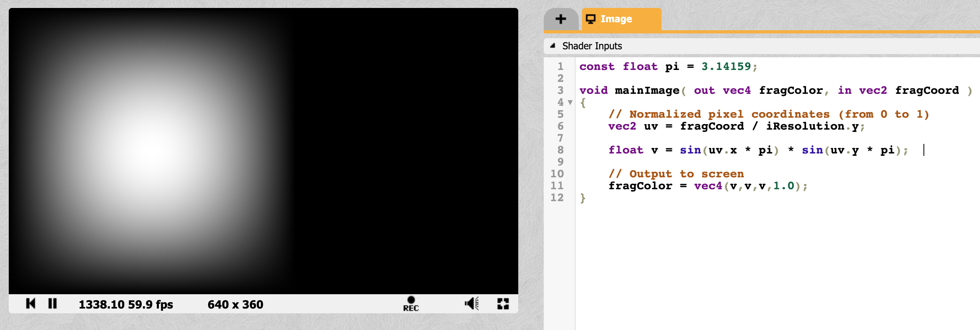Click line number 12 in the gutter
Viewport: 980px width, 330px height.
click(x=557, y=198)
